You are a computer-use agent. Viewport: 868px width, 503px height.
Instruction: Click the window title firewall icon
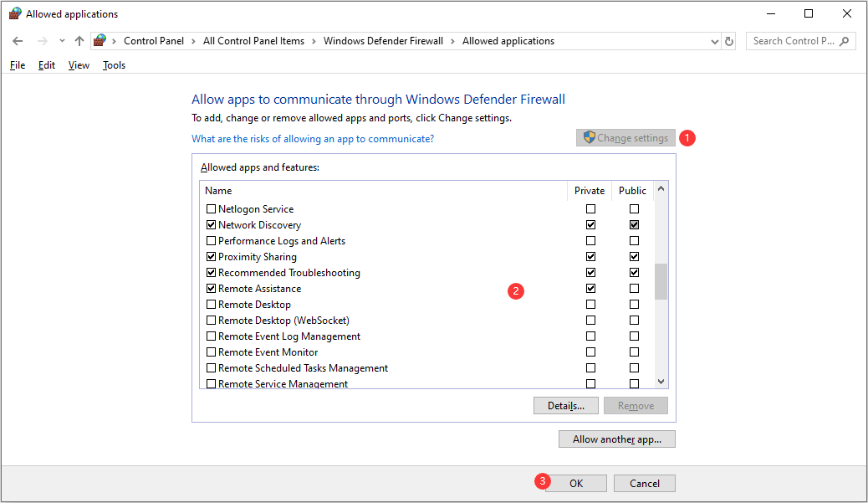click(x=15, y=14)
